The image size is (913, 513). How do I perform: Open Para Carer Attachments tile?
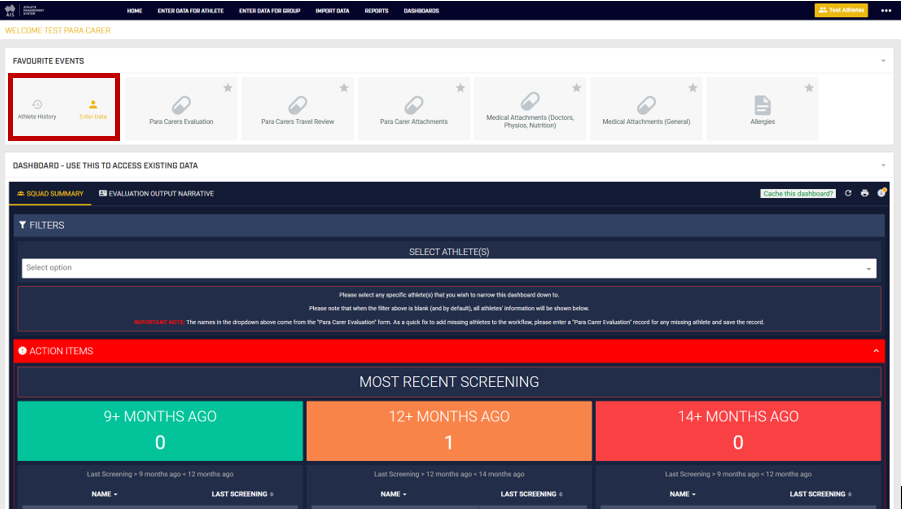click(x=414, y=109)
